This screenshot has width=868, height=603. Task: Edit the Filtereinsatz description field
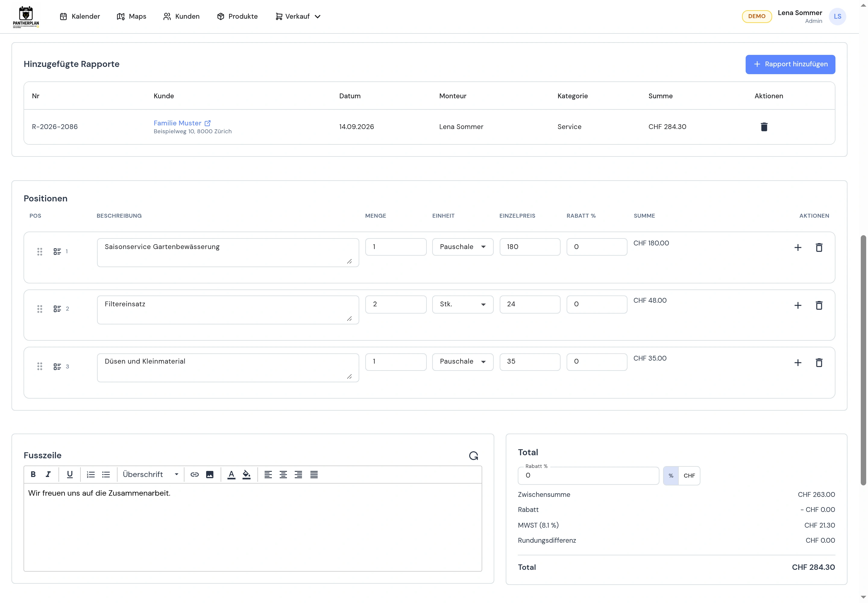(228, 310)
